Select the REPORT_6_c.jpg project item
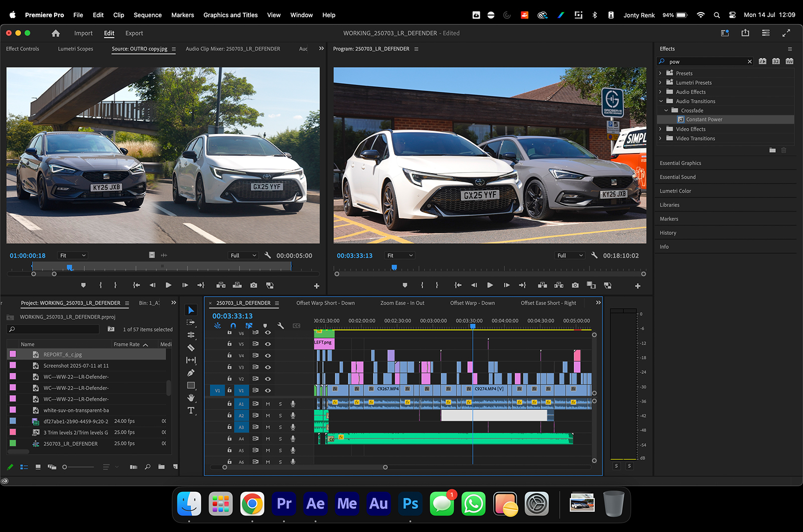This screenshot has width=803, height=532. tap(87, 354)
